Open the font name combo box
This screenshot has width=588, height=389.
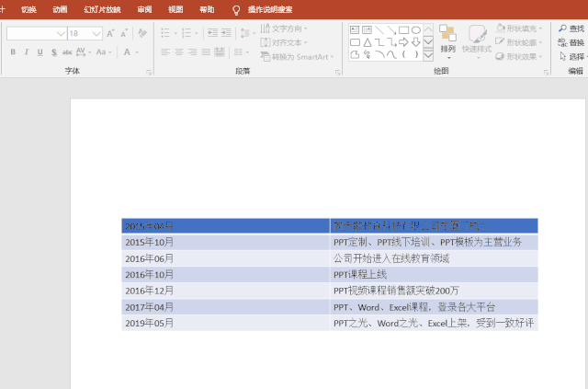pos(37,33)
